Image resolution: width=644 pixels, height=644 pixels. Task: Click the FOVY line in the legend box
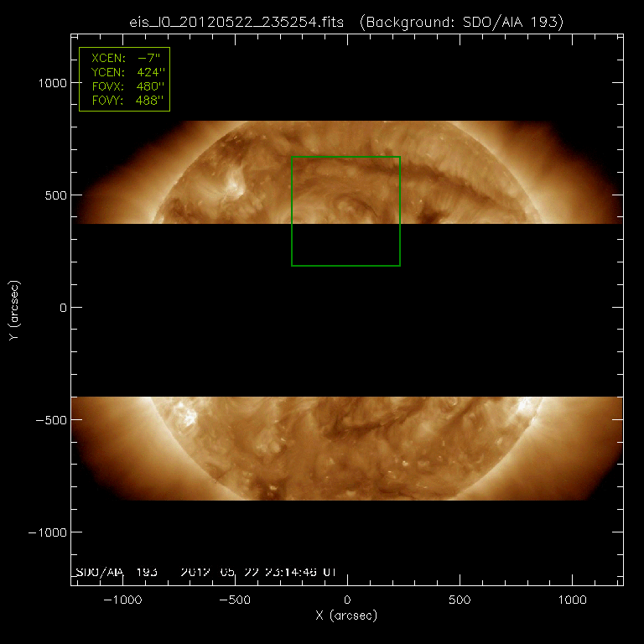(x=124, y=101)
